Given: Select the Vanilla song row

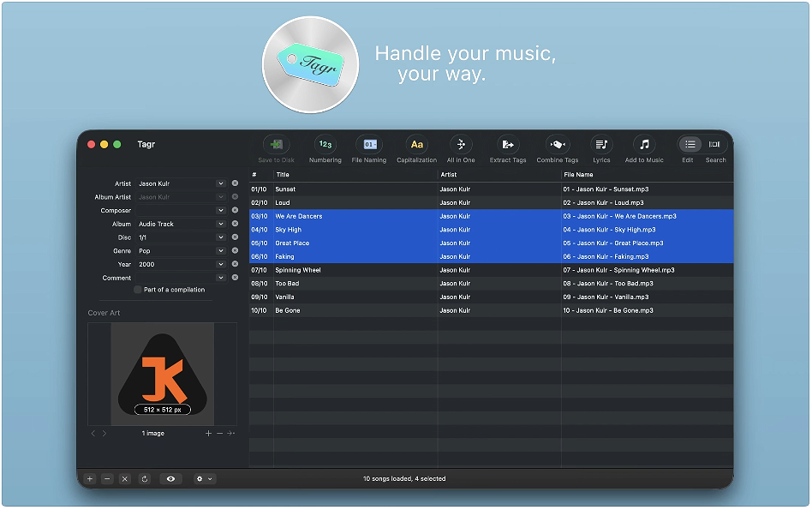Looking at the screenshot, I should (x=491, y=297).
